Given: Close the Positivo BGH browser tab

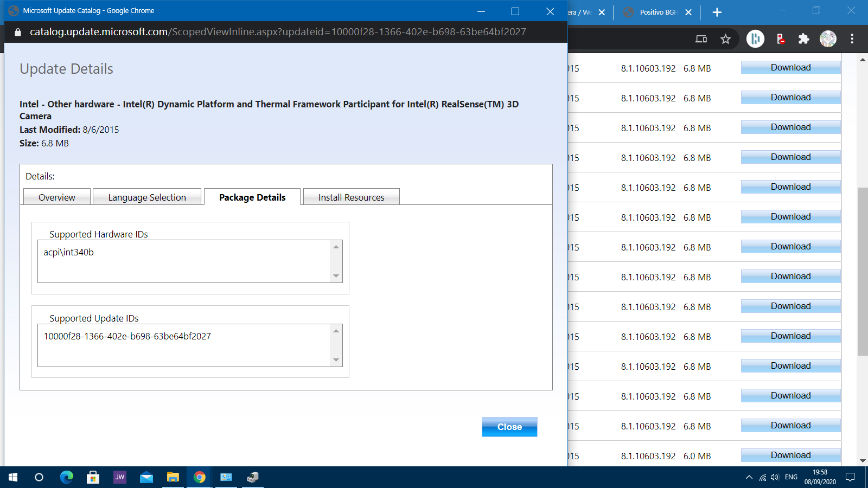Looking at the screenshot, I should 688,12.
